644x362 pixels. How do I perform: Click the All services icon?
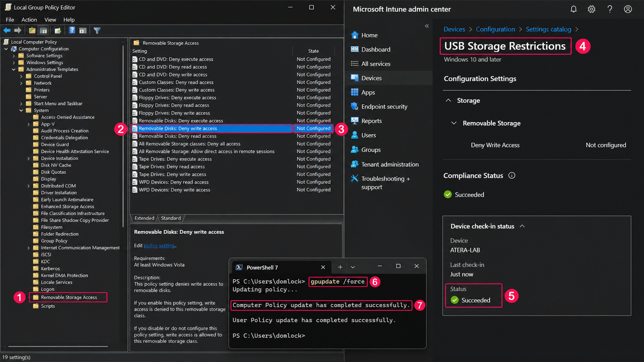point(355,64)
